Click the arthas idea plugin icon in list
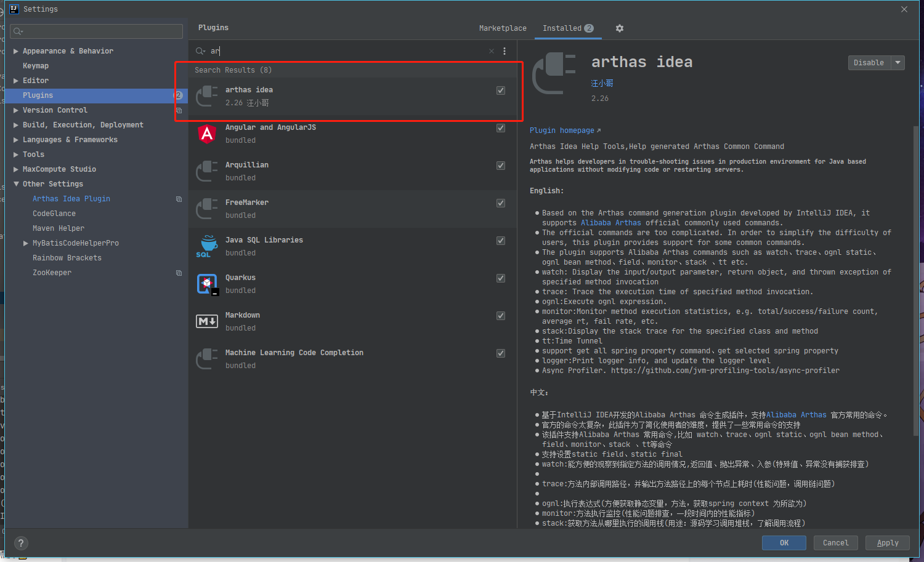Screen dimensions: 924x562 coord(207,96)
